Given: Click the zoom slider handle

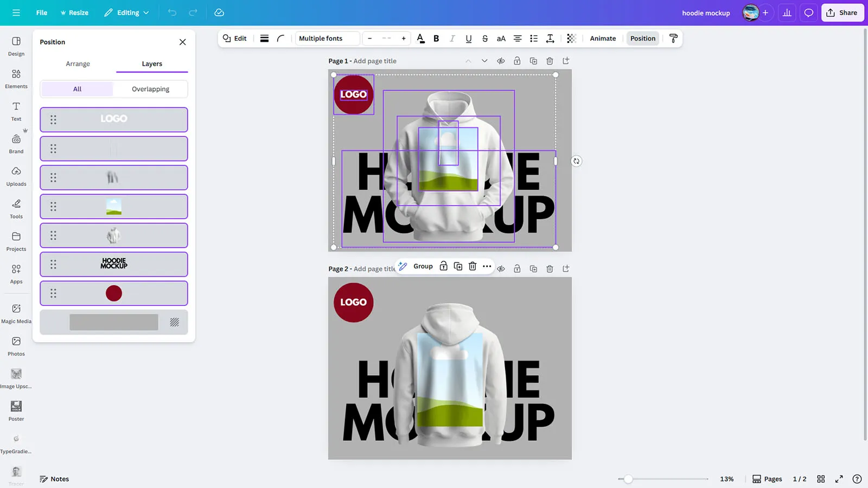Looking at the screenshot, I should (628, 479).
